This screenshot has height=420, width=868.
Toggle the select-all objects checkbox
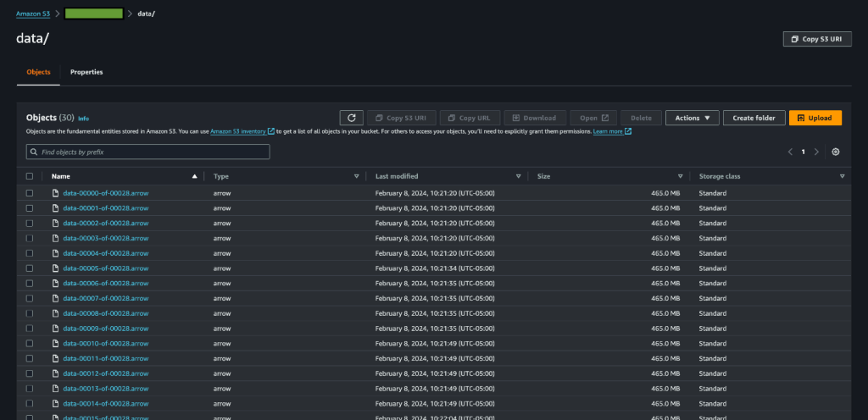click(x=30, y=176)
